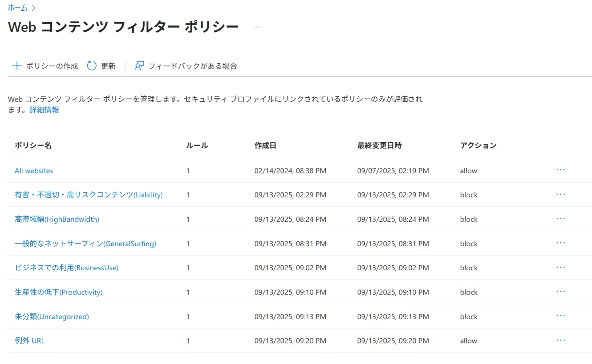This screenshot has width=592, height=364.
Task: Select the 09/07/2025, 02:19 PM modified cell
Action: coord(393,171)
